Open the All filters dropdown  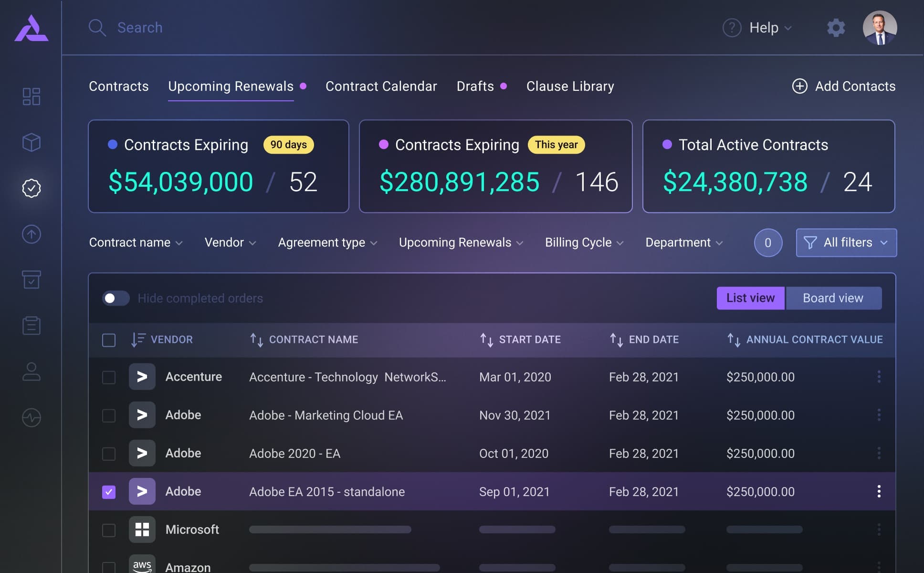pos(846,243)
